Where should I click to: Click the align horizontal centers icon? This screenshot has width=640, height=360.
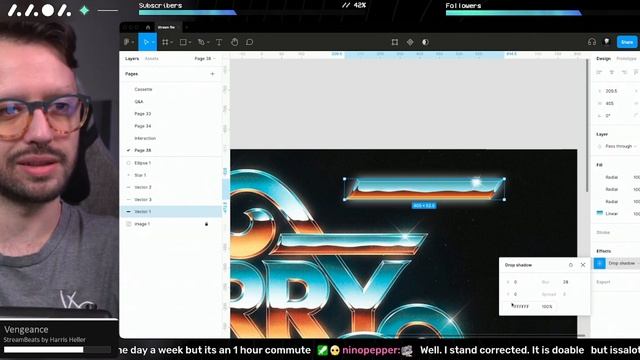pyautogui.click(x=611, y=72)
